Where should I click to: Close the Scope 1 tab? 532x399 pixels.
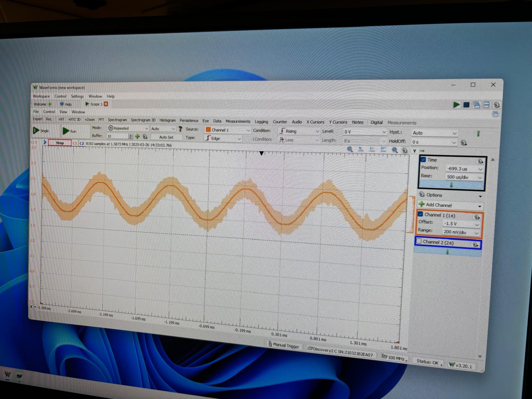(106, 104)
